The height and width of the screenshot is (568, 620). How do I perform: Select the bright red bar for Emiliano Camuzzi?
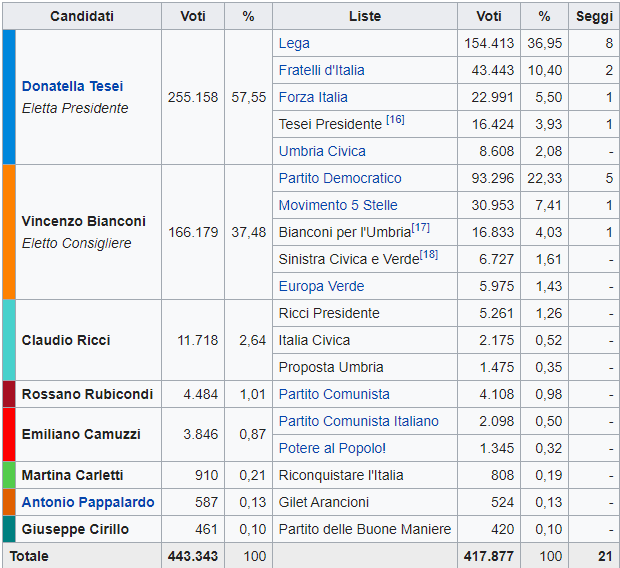point(9,435)
